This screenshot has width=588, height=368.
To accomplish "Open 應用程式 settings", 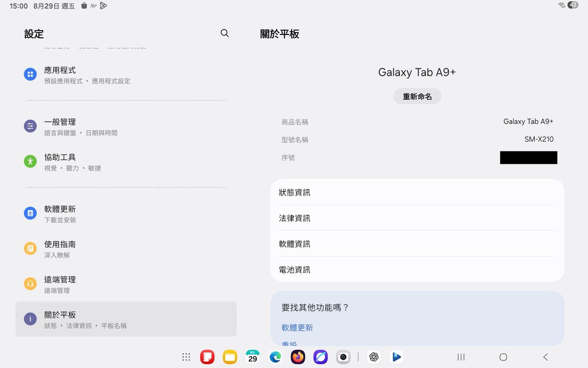I will [x=126, y=75].
